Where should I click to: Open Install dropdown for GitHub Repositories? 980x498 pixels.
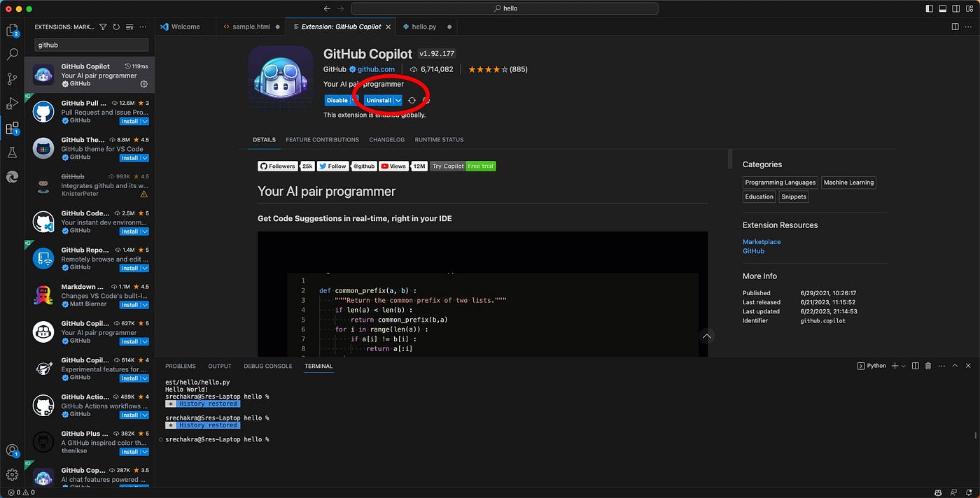pyautogui.click(x=144, y=268)
